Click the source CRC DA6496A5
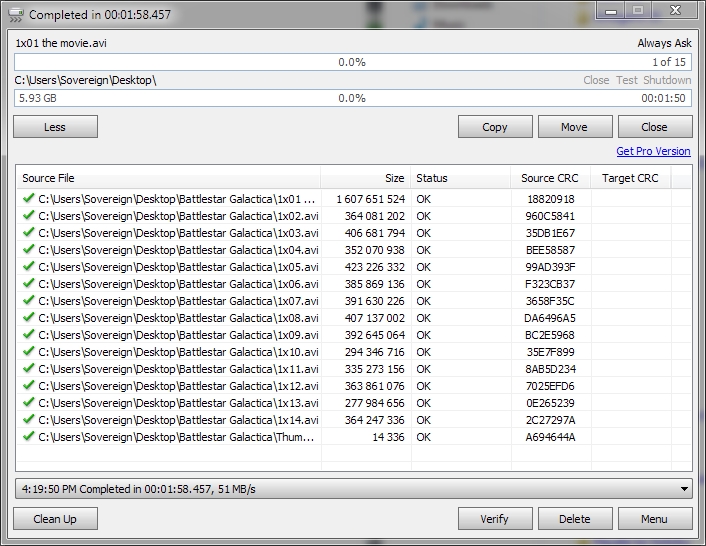Viewport: 706px width, 546px height. pos(550,318)
